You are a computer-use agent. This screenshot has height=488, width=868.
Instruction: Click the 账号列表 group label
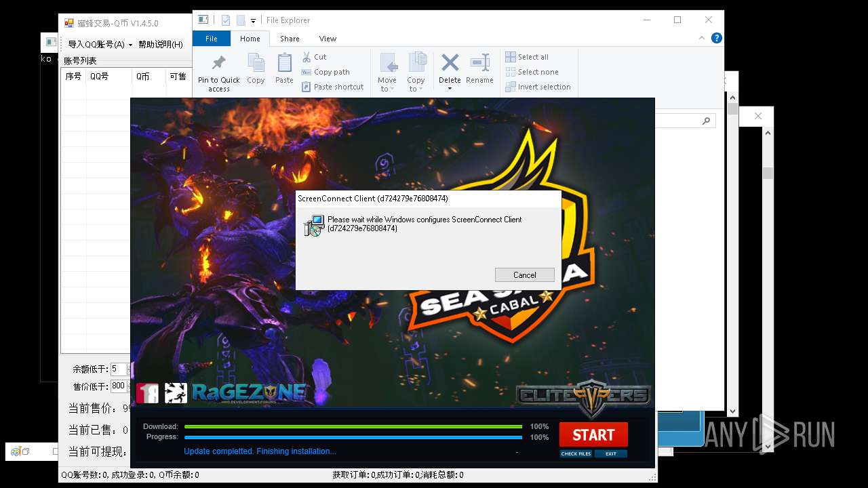point(80,61)
